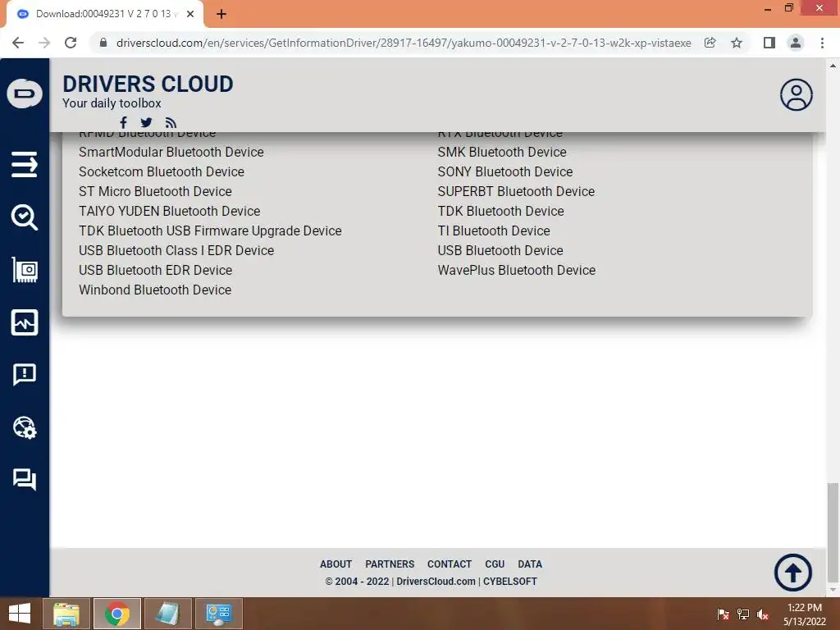Open the activity monitor graph icon
840x630 pixels.
click(25, 322)
